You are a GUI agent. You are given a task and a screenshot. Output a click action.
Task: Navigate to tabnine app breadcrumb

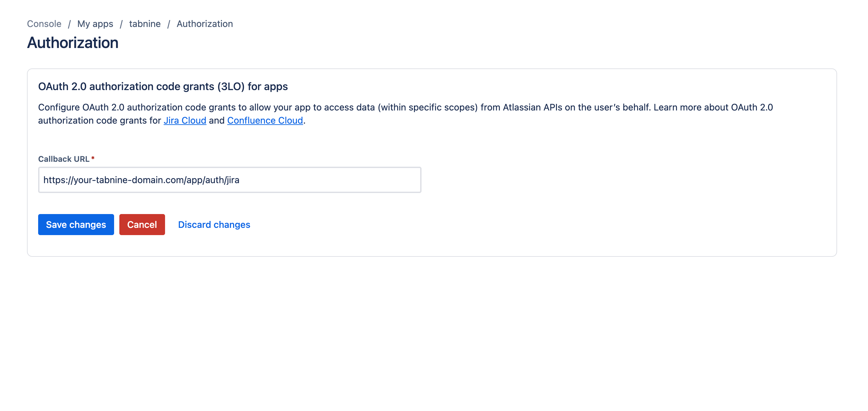coord(145,24)
